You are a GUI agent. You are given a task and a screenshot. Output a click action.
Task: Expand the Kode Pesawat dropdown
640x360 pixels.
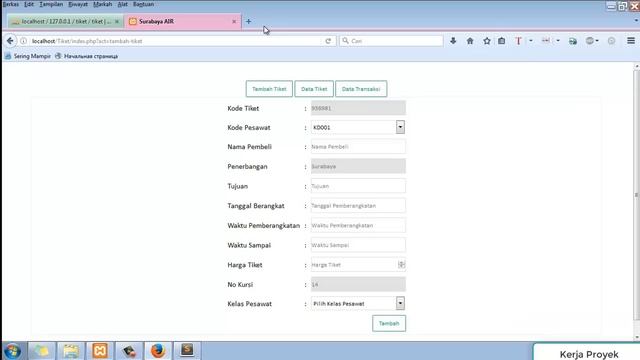coord(400,127)
